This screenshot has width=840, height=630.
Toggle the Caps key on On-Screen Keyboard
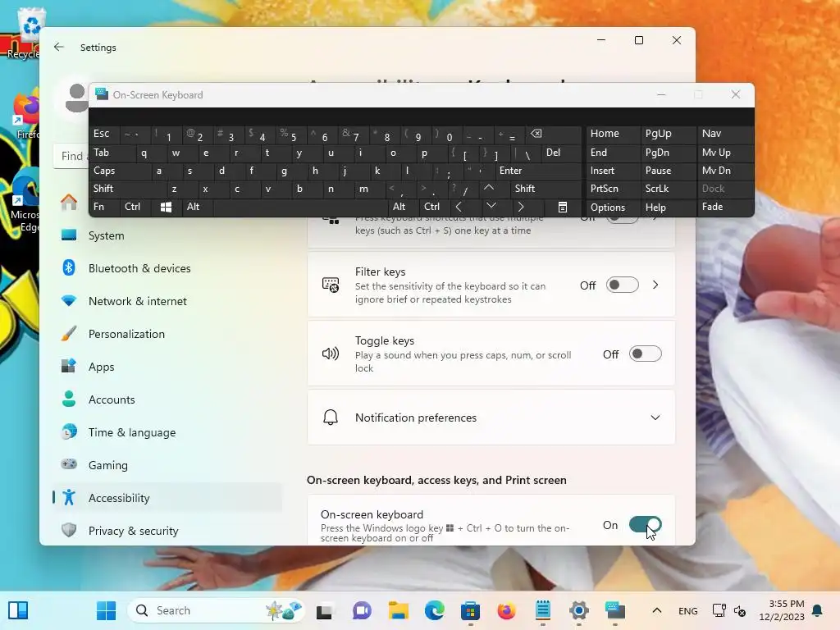[119, 171]
